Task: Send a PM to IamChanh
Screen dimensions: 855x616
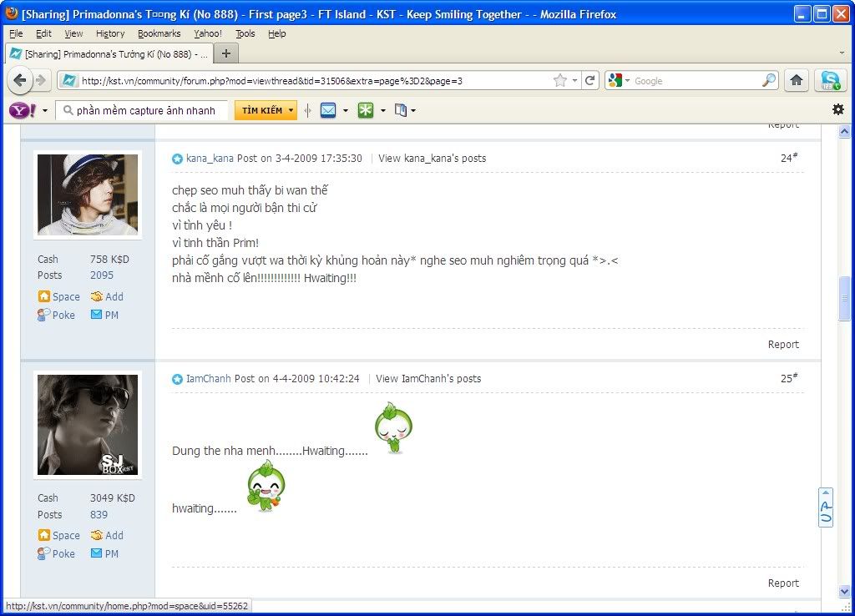Action: click(x=104, y=553)
